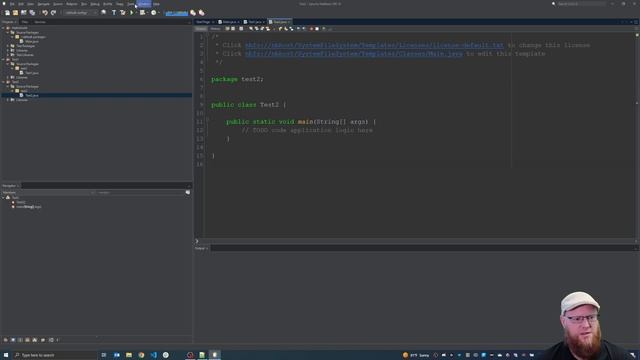
Task: Open the Members view dropdown in Navigator
Action: click(x=49, y=192)
